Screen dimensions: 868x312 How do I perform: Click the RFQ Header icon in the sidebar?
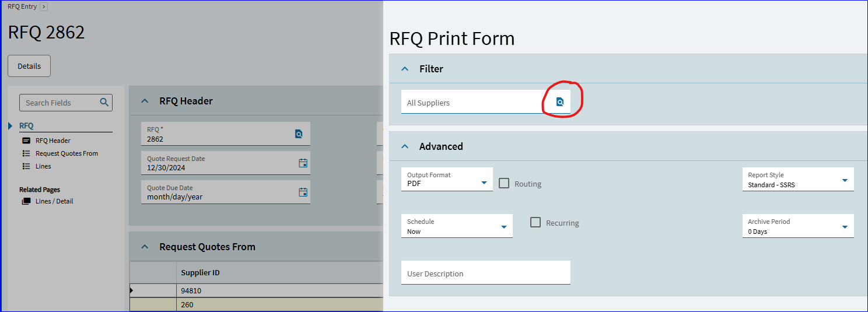coord(26,141)
